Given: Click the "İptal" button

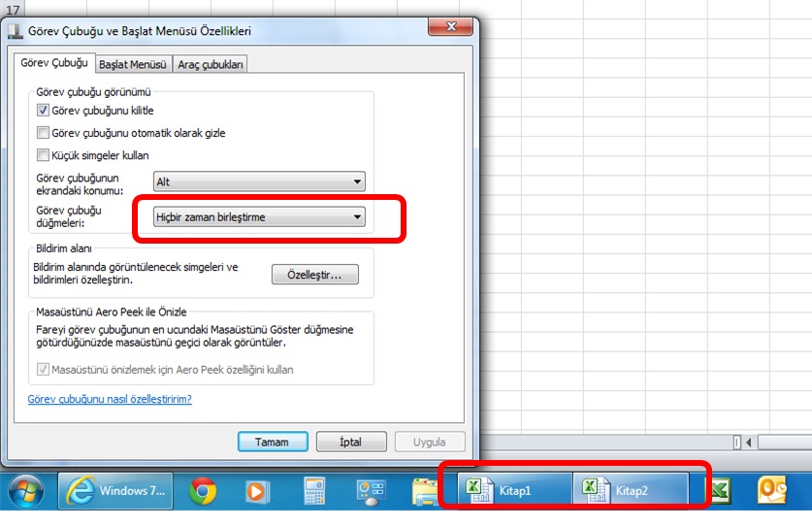Looking at the screenshot, I should (x=350, y=442).
